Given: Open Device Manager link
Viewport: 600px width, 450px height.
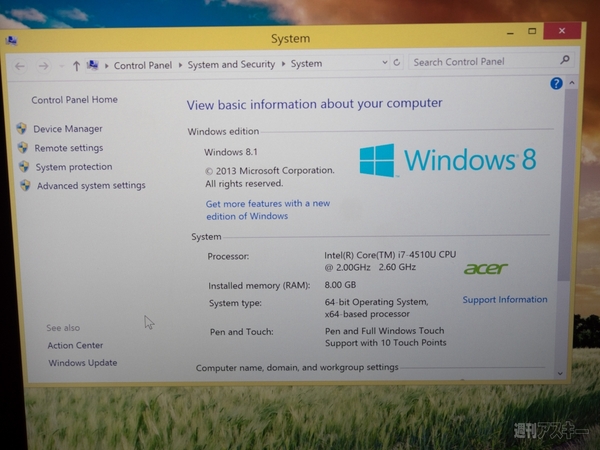Looking at the screenshot, I should click(68, 129).
